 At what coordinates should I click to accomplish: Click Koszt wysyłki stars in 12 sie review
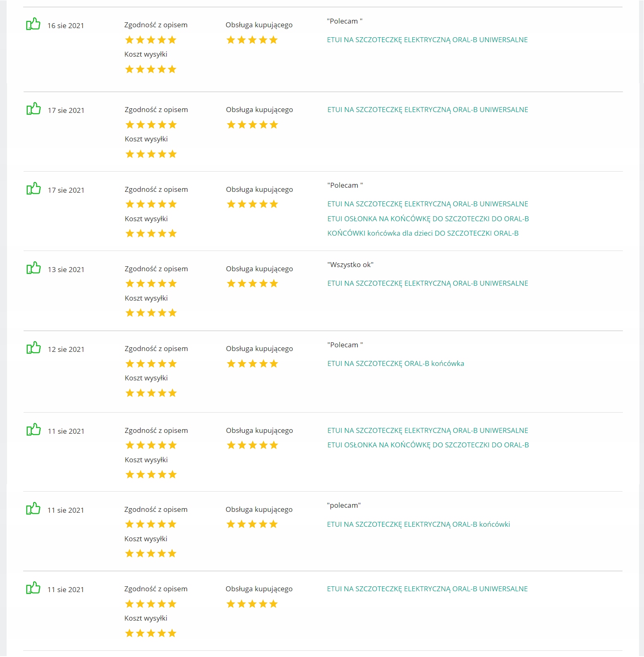tap(151, 393)
